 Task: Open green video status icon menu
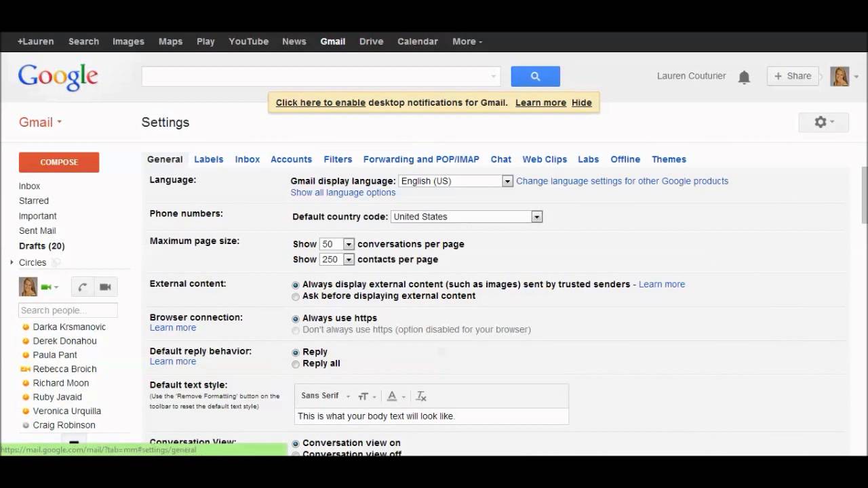pyautogui.click(x=50, y=287)
